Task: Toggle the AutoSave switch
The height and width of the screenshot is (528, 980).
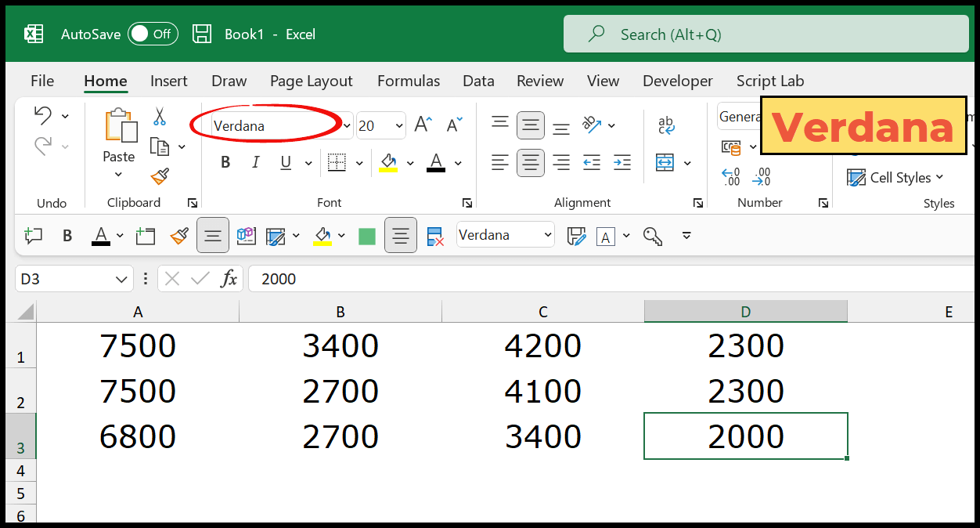Action: [153, 34]
